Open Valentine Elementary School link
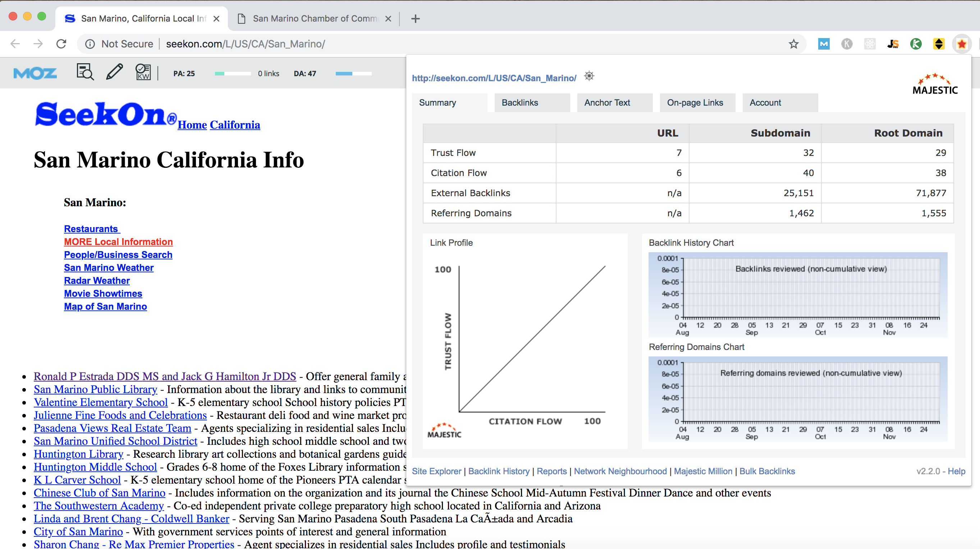The image size is (980, 549). click(x=101, y=402)
